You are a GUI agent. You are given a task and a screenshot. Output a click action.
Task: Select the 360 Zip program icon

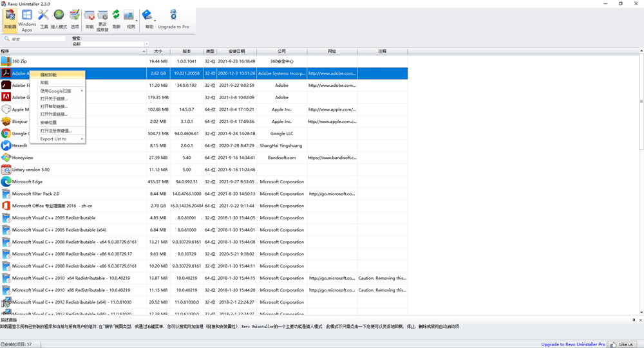pos(6,61)
